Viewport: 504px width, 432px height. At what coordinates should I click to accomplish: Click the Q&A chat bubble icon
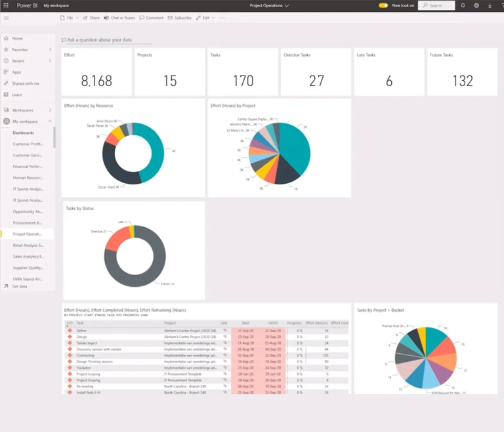coord(64,40)
